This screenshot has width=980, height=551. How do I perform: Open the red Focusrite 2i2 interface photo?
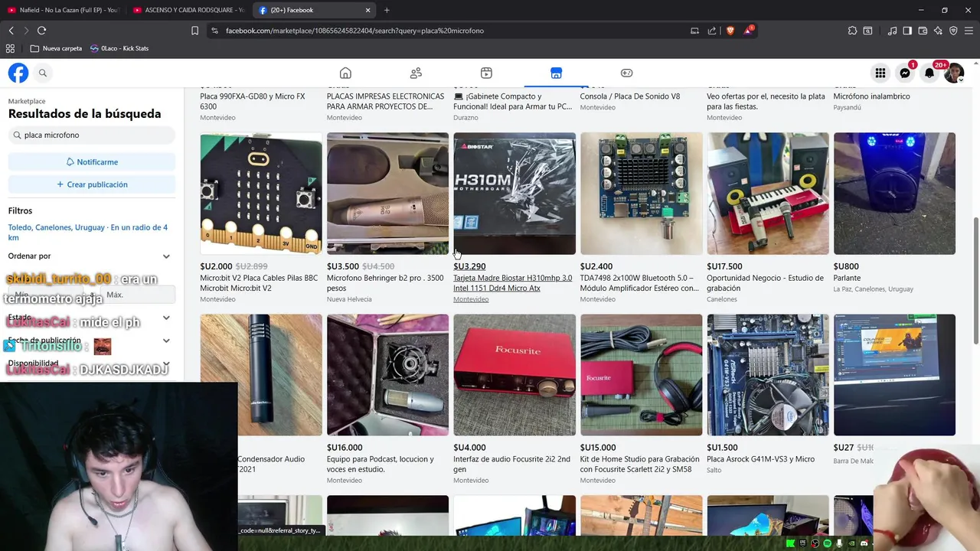click(514, 375)
